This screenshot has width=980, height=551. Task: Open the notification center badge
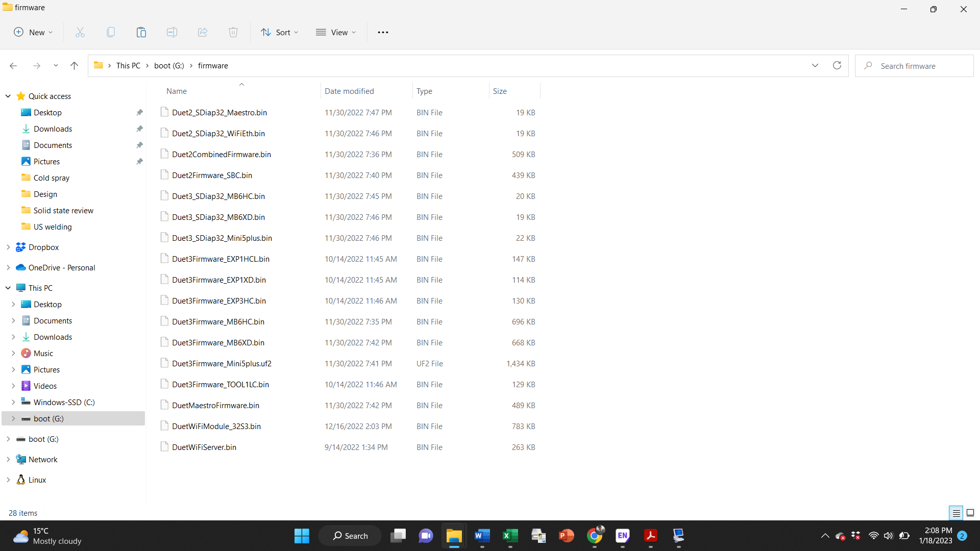tap(962, 536)
